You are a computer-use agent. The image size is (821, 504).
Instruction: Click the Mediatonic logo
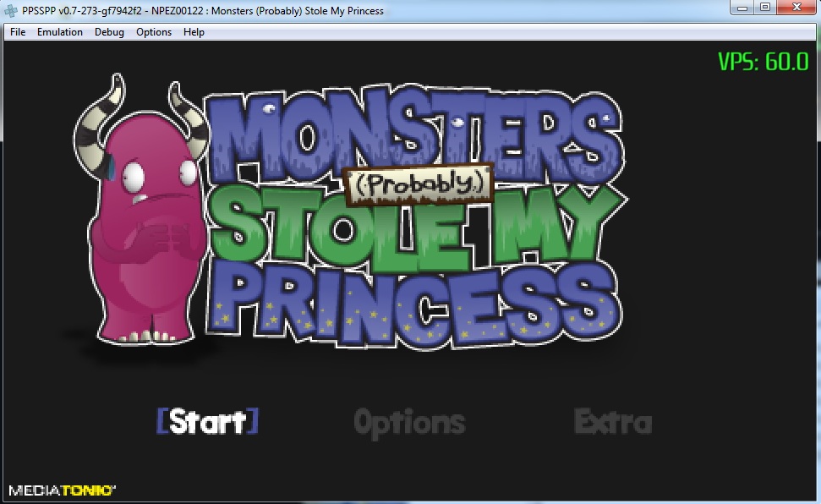pos(62,490)
